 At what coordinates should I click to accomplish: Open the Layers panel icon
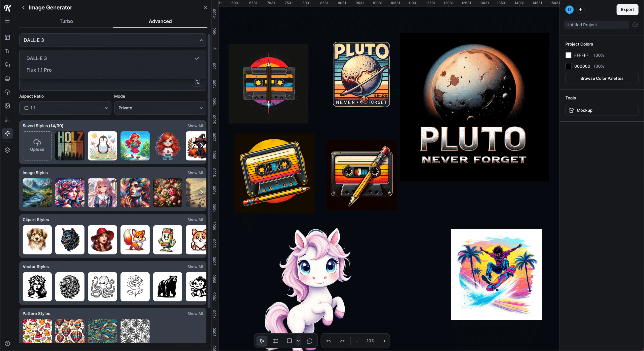point(7,150)
